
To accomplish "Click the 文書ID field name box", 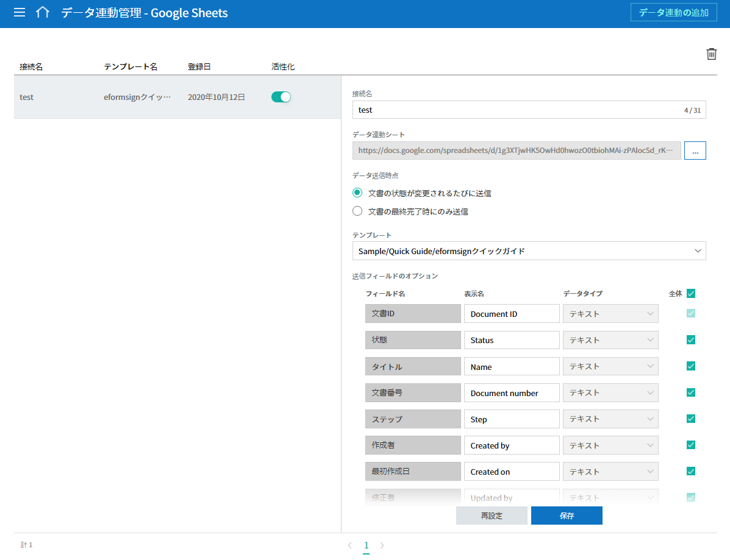I will (x=413, y=313).
